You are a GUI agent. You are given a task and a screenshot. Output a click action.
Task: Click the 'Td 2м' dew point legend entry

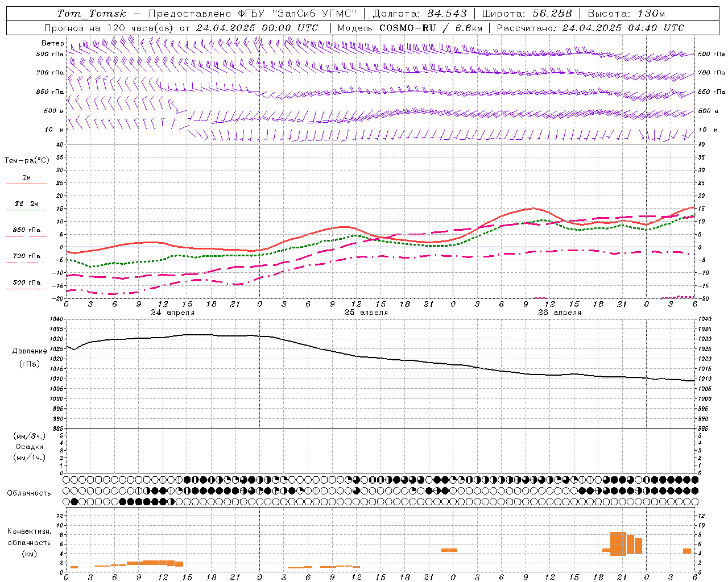27,203
